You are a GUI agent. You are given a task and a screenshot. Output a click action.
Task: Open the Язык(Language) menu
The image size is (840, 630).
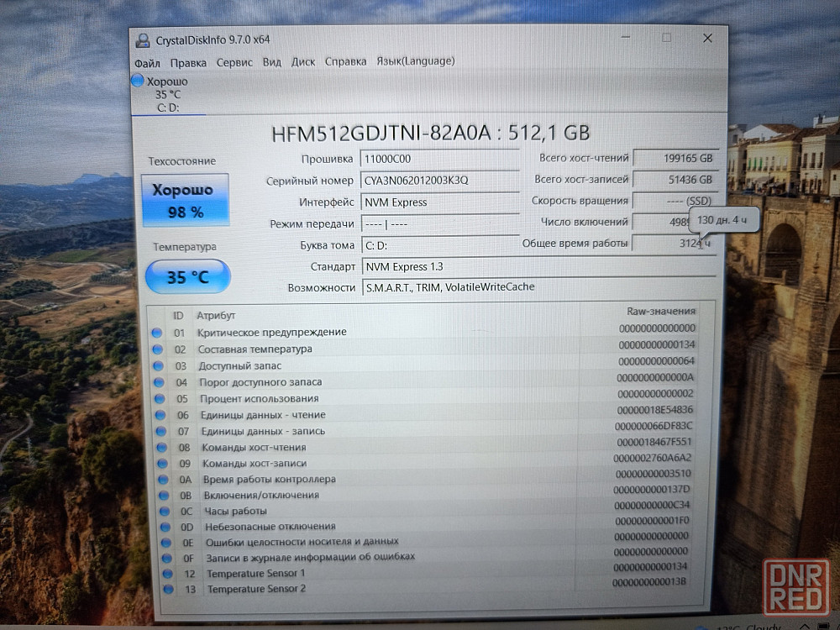click(415, 61)
